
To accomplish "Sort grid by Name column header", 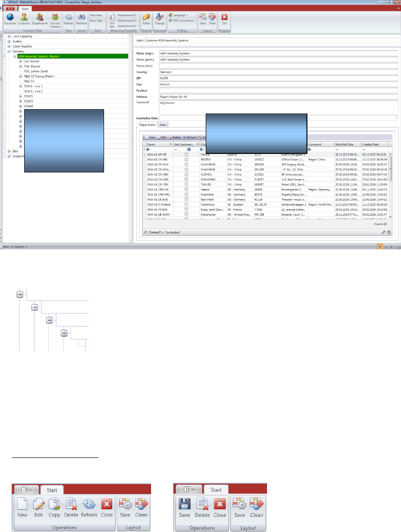I will point(159,144).
